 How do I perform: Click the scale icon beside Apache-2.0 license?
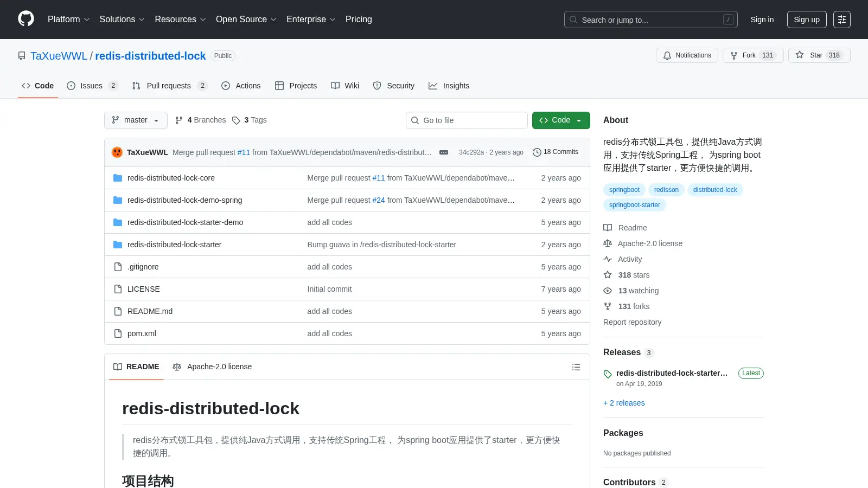pos(608,243)
